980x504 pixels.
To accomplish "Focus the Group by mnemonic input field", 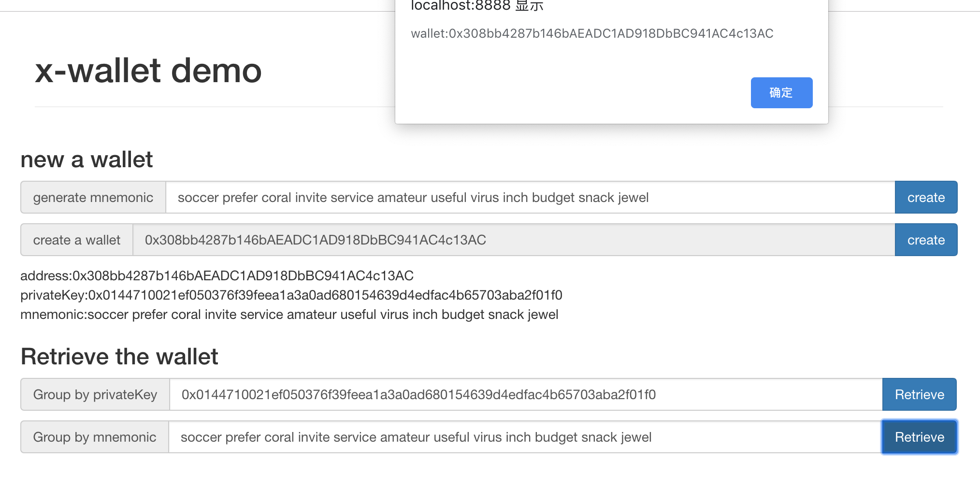I will 524,437.
